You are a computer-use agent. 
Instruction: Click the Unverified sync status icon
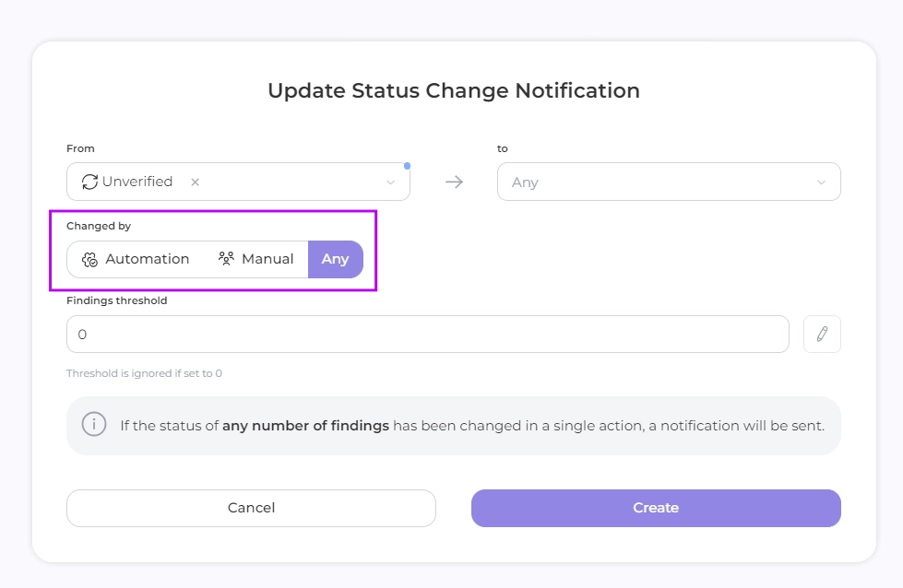(x=89, y=182)
